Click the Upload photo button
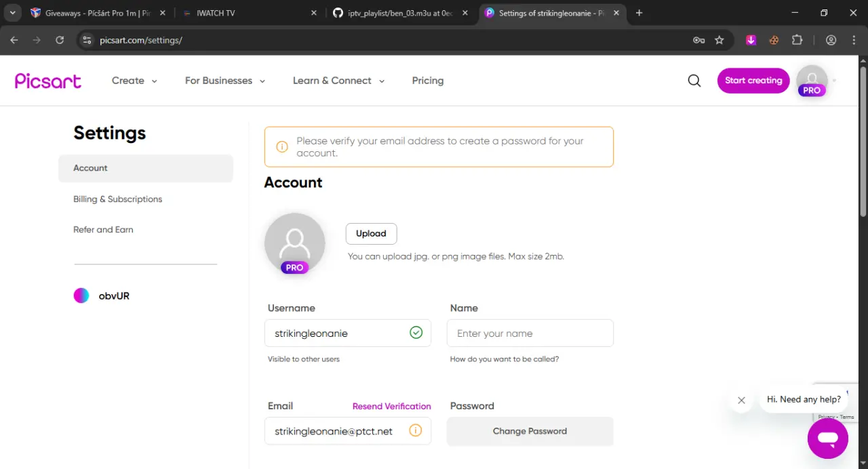The height and width of the screenshot is (469, 868). (371, 234)
